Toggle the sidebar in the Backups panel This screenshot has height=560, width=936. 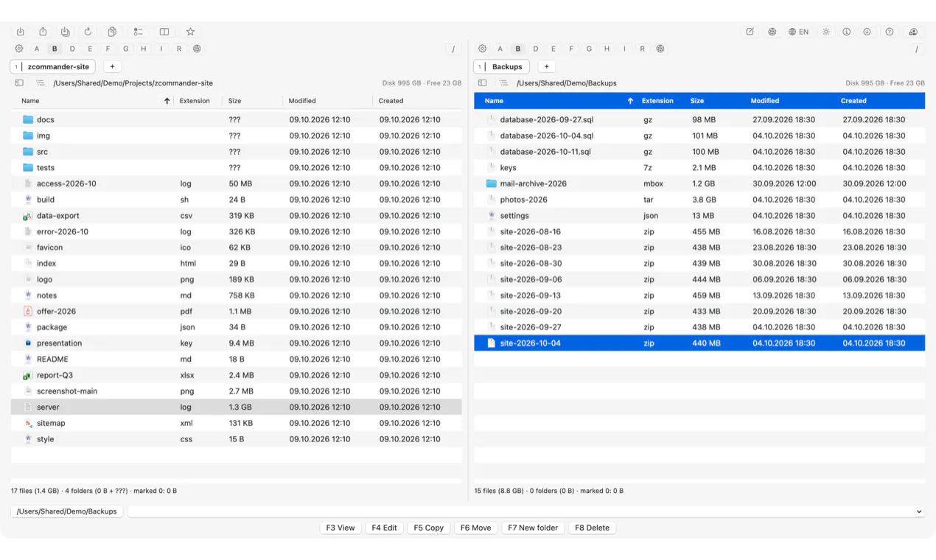[482, 83]
